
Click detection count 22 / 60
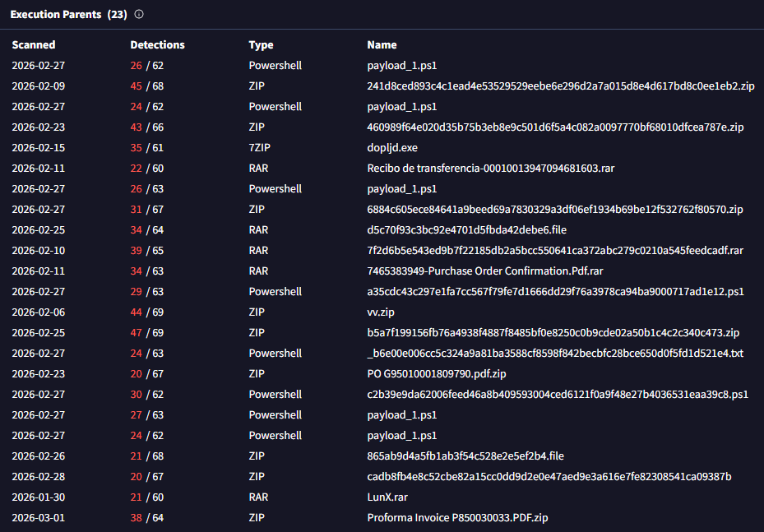coord(146,168)
